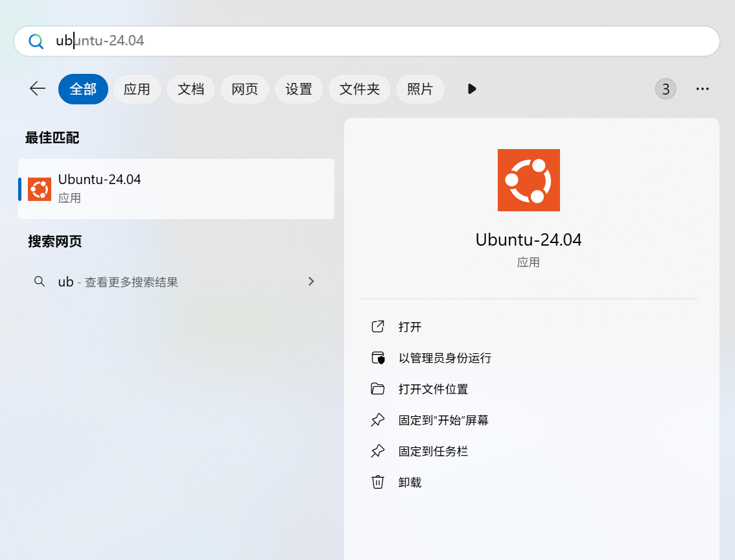Image resolution: width=735 pixels, height=560 pixels.
Task: Choose 打开文件位置
Action: tap(433, 389)
